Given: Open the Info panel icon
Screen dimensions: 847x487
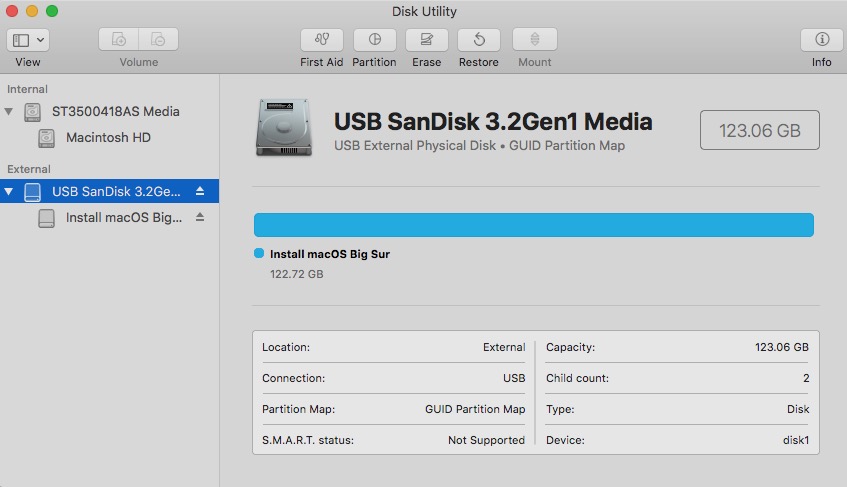Looking at the screenshot, I should click(821, 40).
